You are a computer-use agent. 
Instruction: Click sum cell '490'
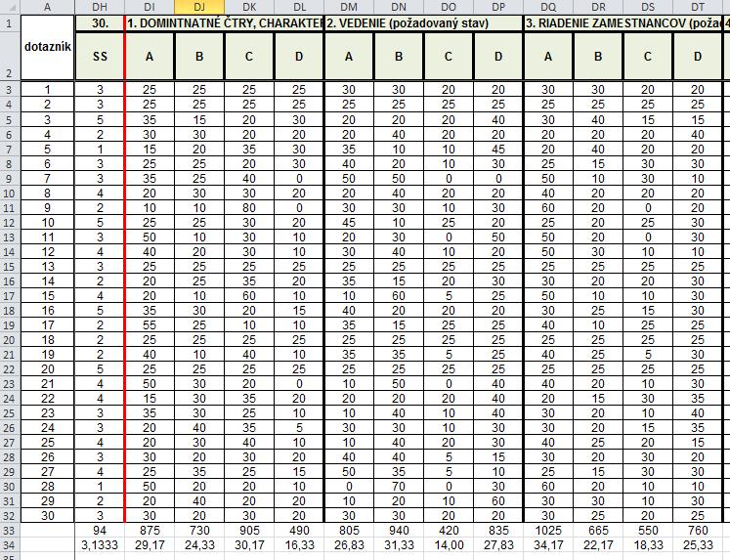coord(299,531)
